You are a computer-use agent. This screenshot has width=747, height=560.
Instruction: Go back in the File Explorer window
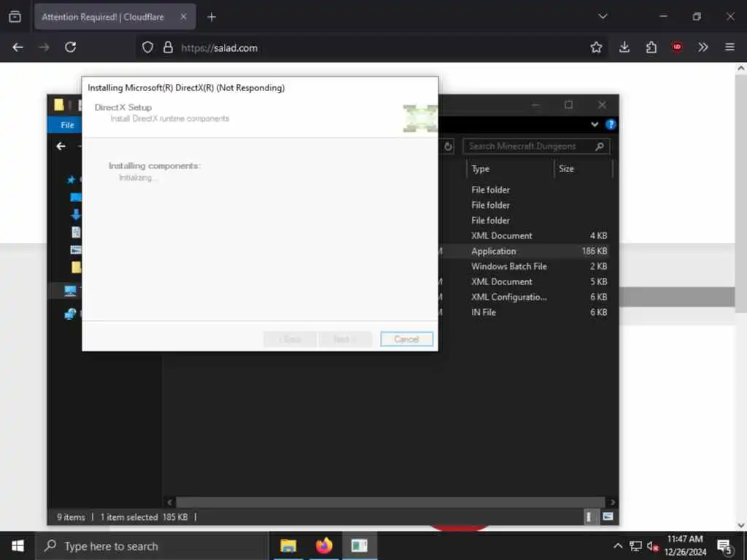61,146
